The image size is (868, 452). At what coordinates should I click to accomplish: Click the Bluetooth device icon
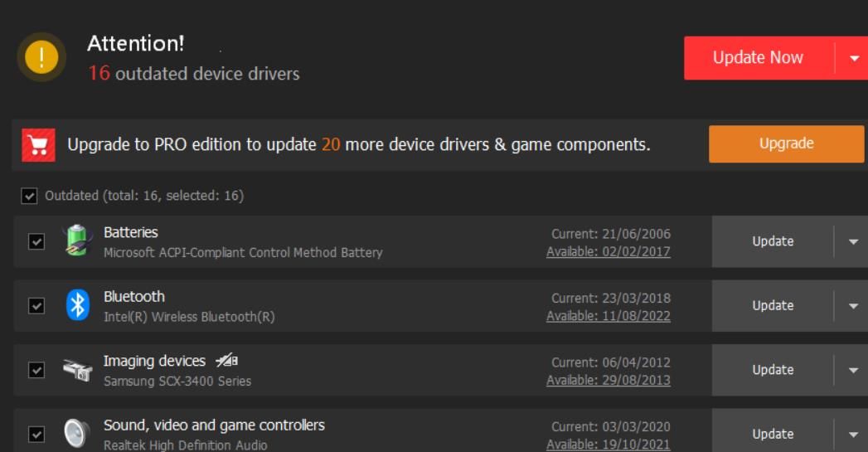pos(77,305)
